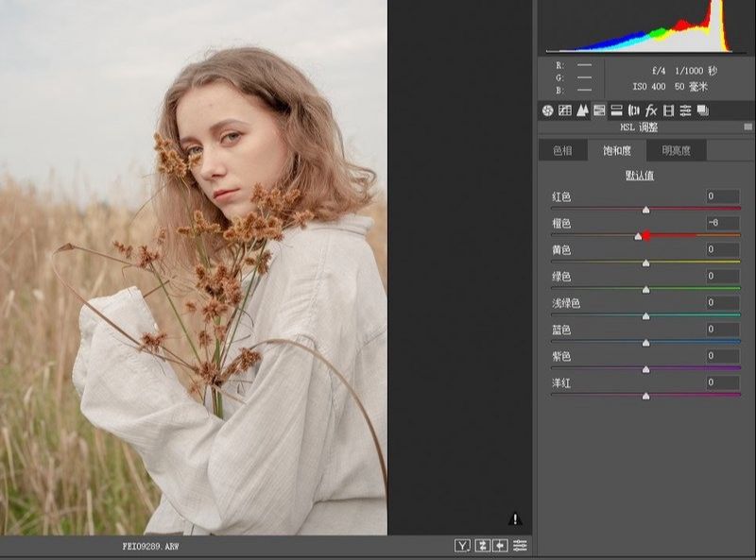The width and height of the screenshot is (756, 560).
Task: Click the 洋红 saturation slider handle
Action: [x=646, y=396]
